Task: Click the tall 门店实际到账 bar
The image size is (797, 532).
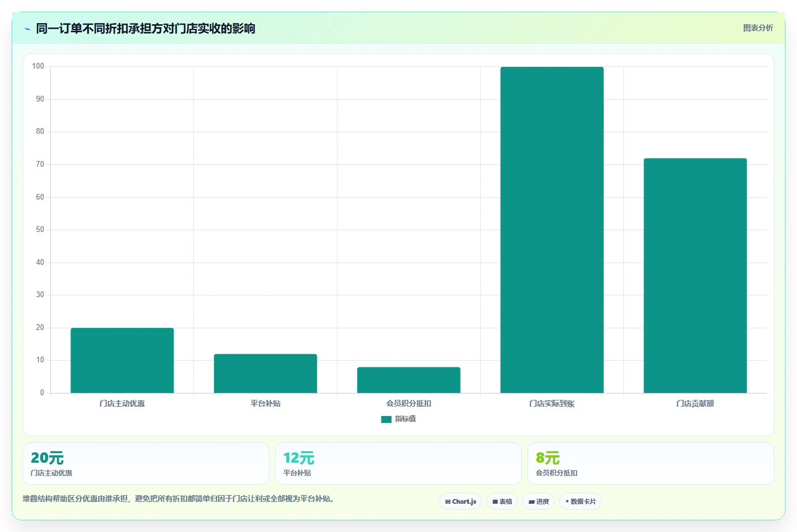Action: click(x=552, y=230)
